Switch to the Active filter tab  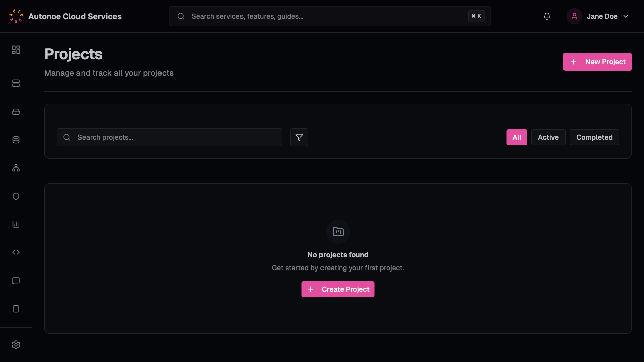(x=548, y=137)
